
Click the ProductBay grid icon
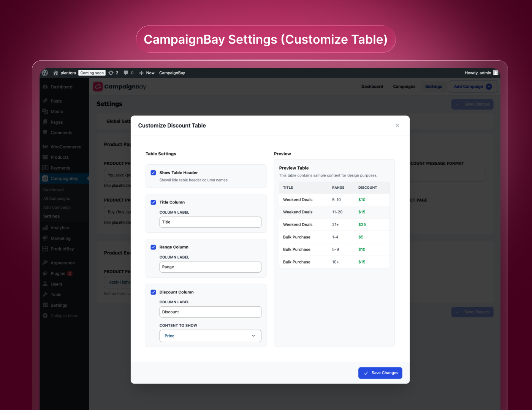coord(45,249)
